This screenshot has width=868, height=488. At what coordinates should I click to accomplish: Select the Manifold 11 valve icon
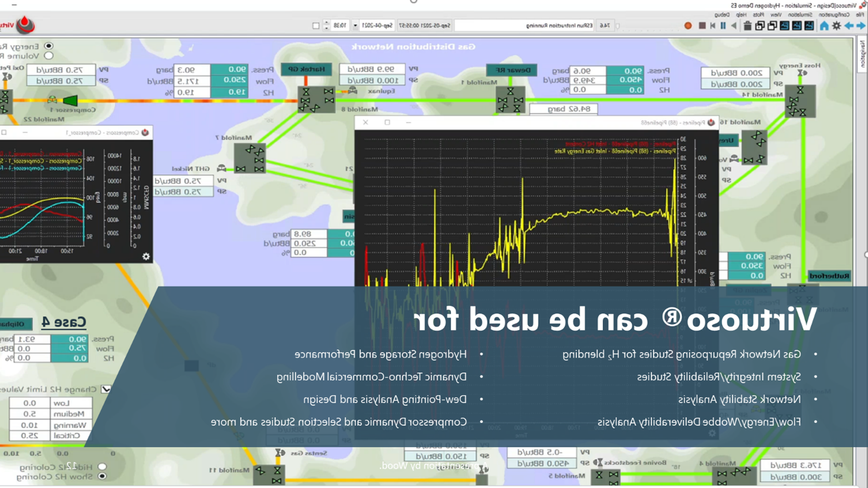coord(269,475)
